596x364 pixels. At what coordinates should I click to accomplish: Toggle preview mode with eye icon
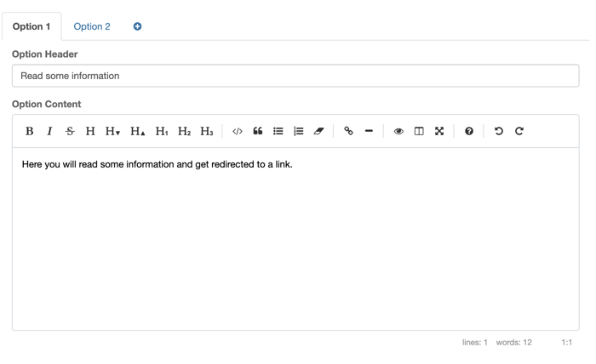pos(398,131)
